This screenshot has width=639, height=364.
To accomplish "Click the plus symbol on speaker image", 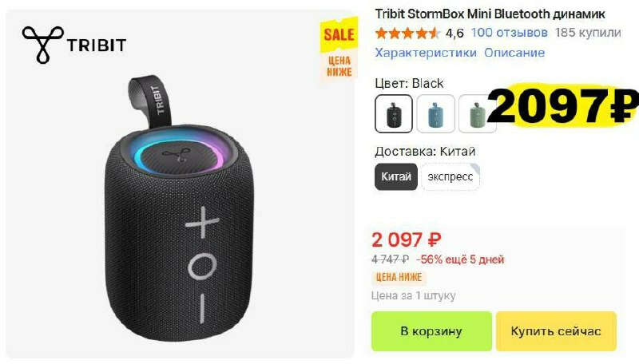I will 202,222.
